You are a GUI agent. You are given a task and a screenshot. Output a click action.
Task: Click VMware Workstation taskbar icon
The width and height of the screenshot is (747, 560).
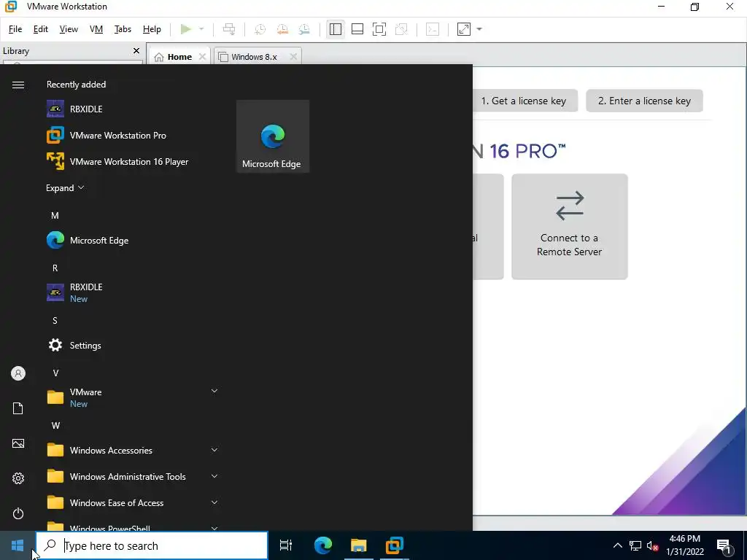click(395, 545)
